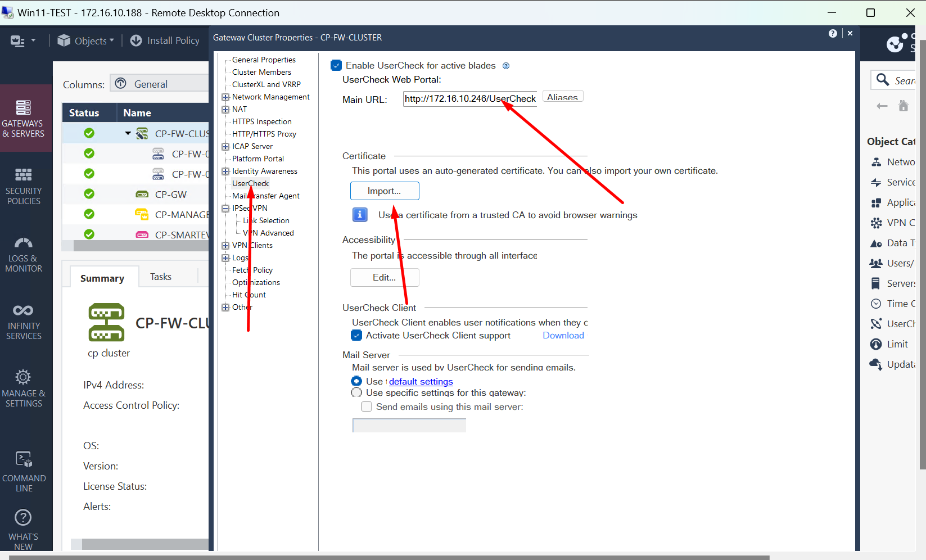Switch to the Tasks tab
The height and width of the screenshot is (560, 926).
coord(160,276)
